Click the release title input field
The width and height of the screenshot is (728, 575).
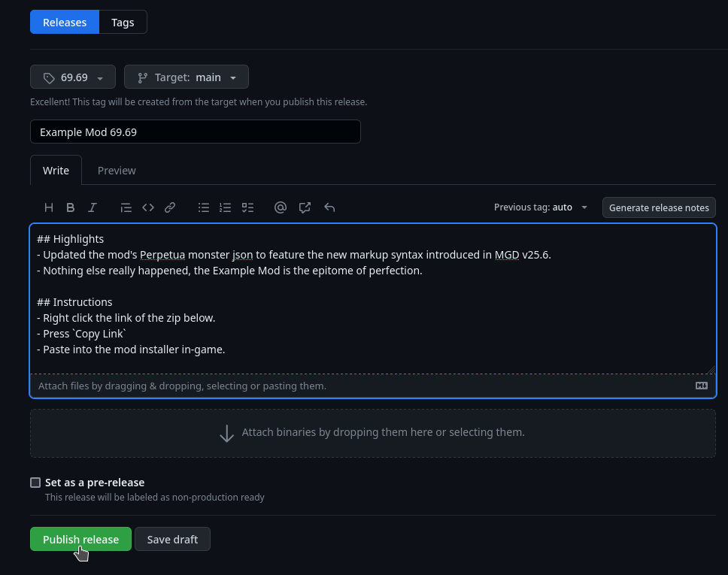point(196,132)
